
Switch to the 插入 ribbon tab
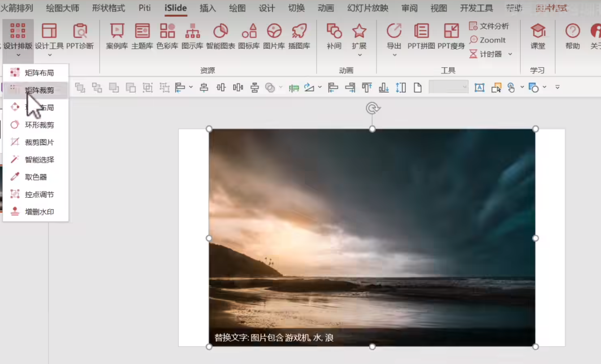pos(208,8)
